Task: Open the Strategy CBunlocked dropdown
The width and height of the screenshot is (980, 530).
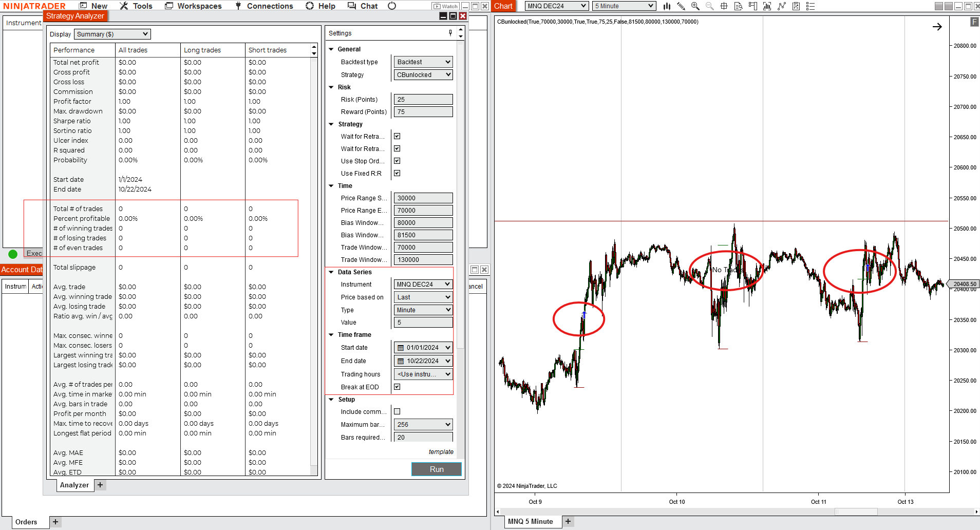Action: [423, 74]
